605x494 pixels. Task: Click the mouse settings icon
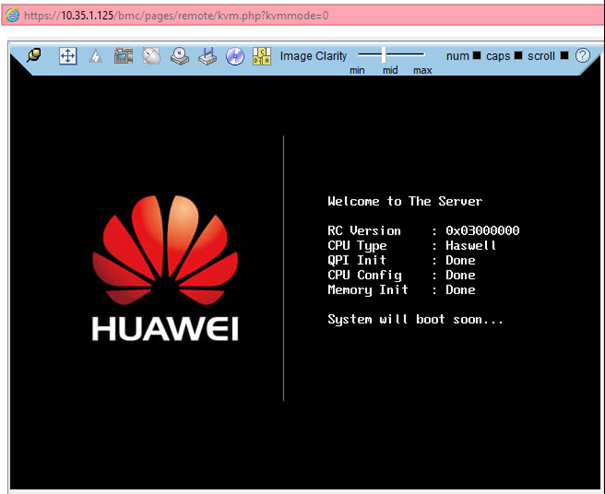pos(151,56)
